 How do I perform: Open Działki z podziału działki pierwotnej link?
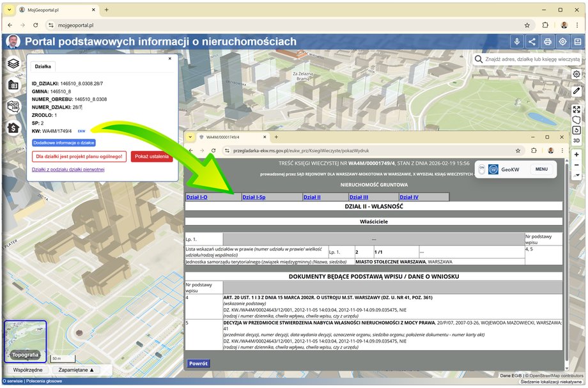click(x=68, y=169)
